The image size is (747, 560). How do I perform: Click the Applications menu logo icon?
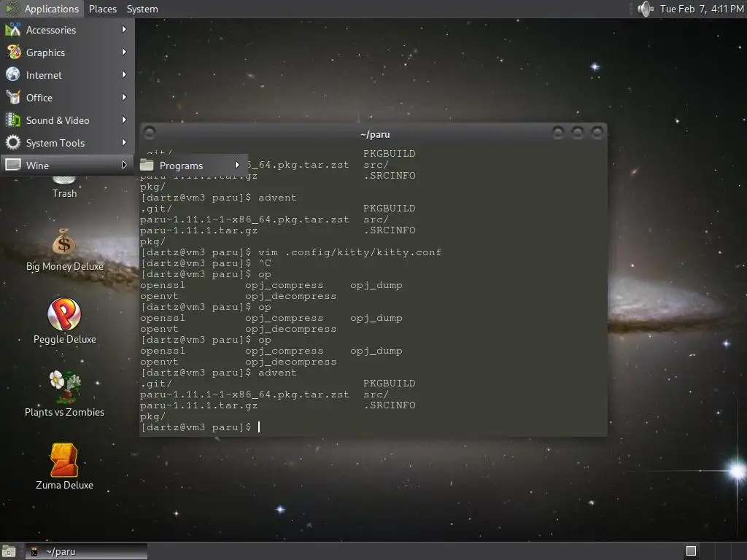click(12, 9)
